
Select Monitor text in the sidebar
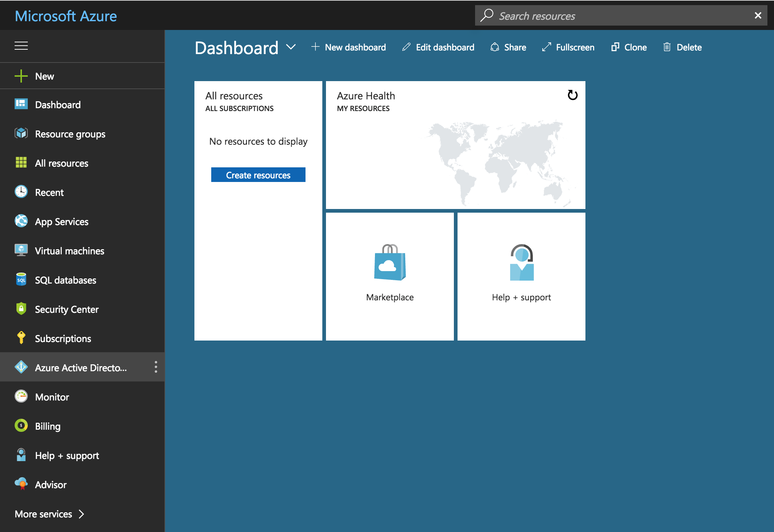click(52, 397)
